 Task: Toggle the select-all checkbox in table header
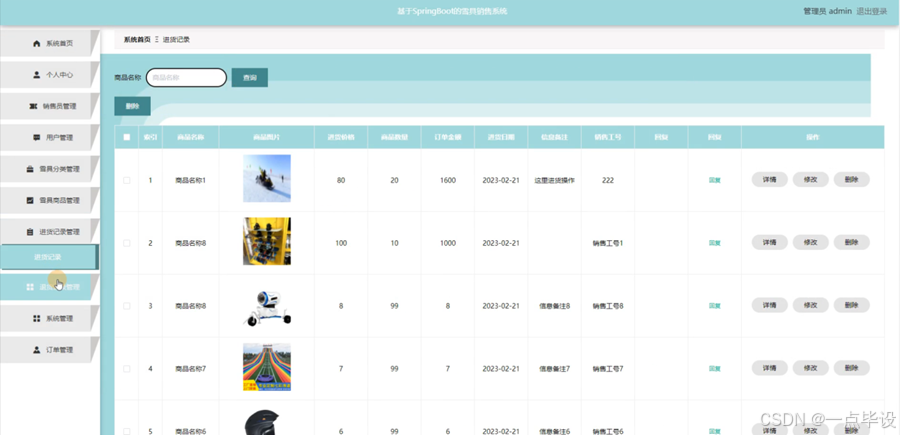[127, 137]
